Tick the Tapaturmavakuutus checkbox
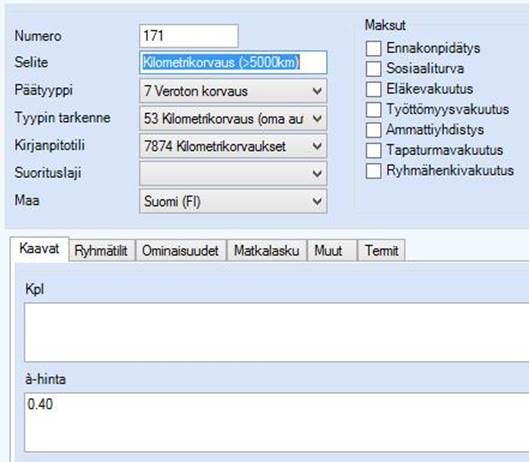 (373, 150)
